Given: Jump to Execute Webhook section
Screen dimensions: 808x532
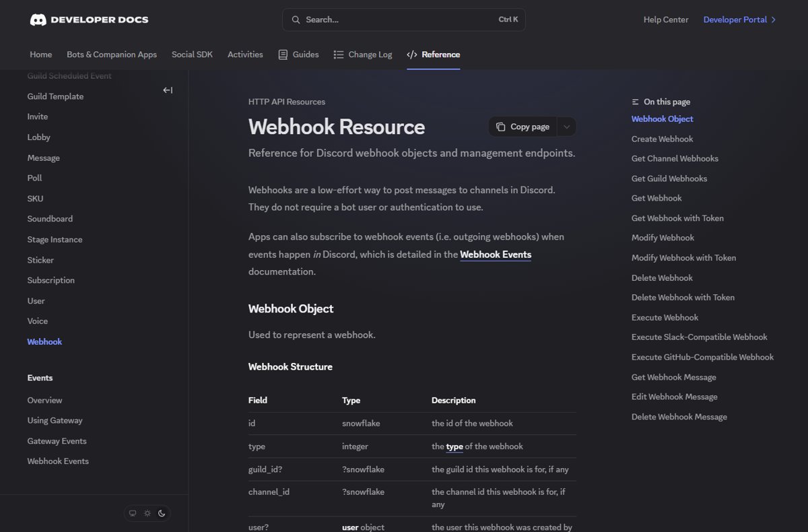Looking at the screenshot, I should [665, 317].
